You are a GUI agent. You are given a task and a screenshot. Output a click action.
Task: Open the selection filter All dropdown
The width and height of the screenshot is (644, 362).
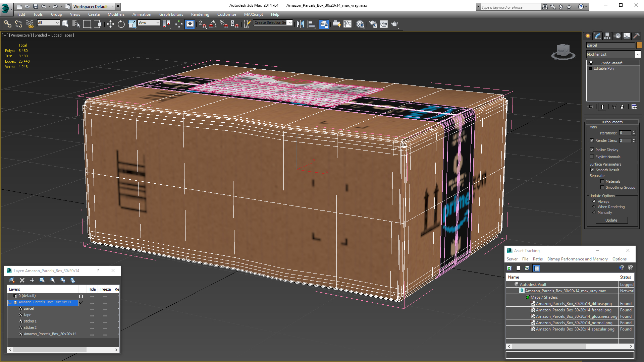(x=48, y=23)
